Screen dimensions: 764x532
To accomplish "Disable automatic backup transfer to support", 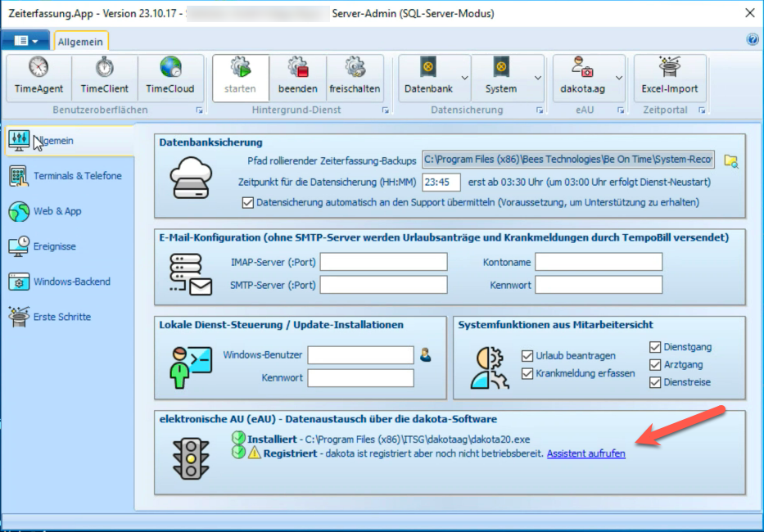I will pyautogui.click(x=248, y=202).
